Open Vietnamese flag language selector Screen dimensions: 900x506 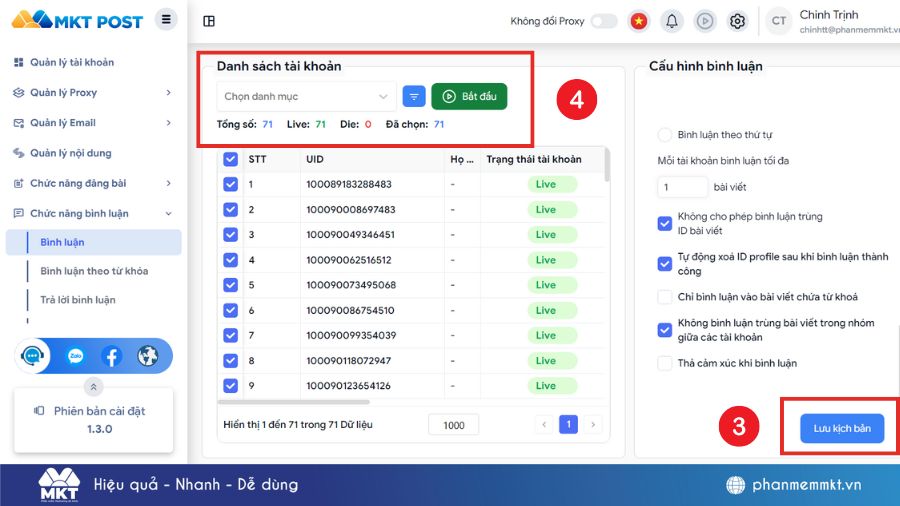click(x=638, y=21)
